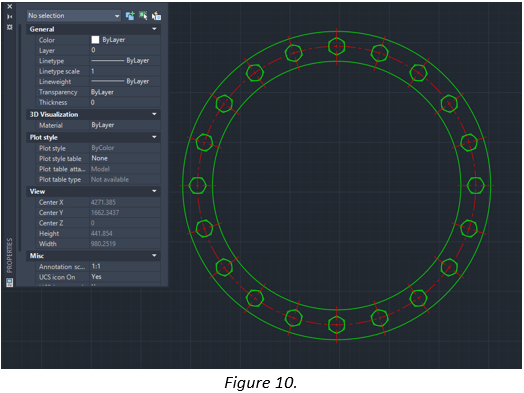
Task: Select the topmost hexagon on the flange
Action: pos(337,46)
